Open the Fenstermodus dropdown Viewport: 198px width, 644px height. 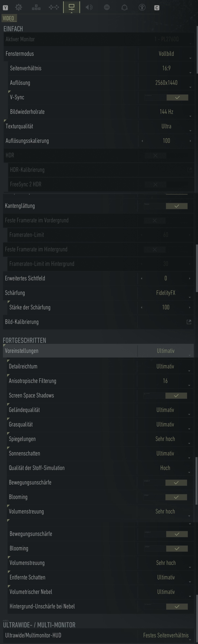(x=166, y=54)
